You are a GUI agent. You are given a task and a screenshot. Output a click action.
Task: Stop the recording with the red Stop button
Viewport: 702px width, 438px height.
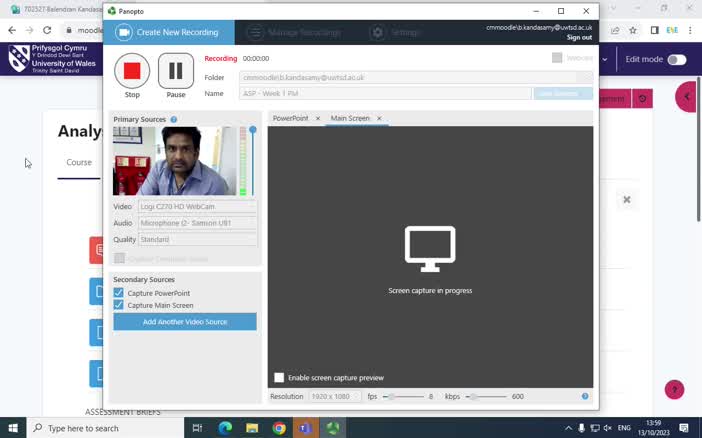[x=132, y=71]
